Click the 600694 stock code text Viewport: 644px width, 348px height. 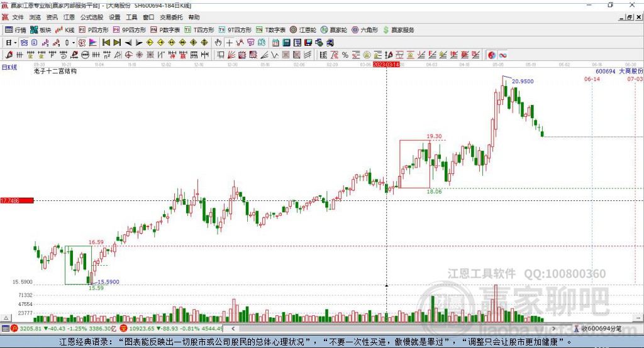click(x=606, y=72)
